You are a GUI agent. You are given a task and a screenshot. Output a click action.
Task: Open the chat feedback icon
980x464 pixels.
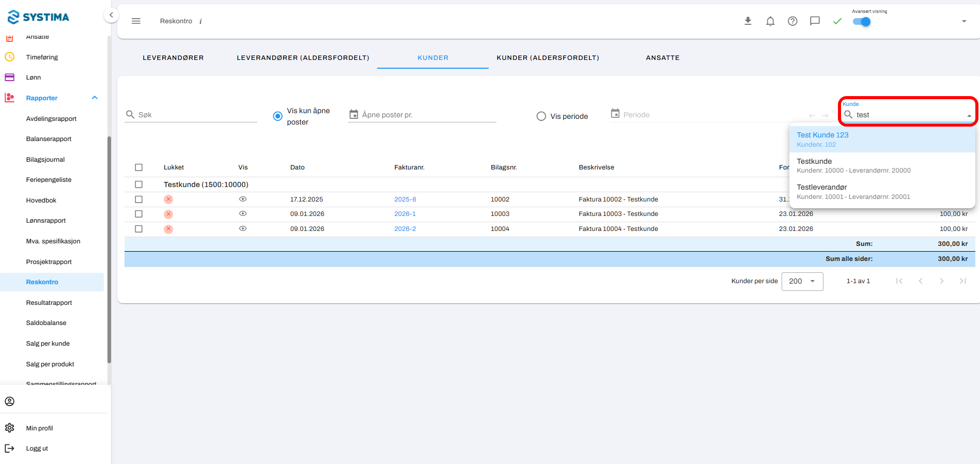[815, 21]
